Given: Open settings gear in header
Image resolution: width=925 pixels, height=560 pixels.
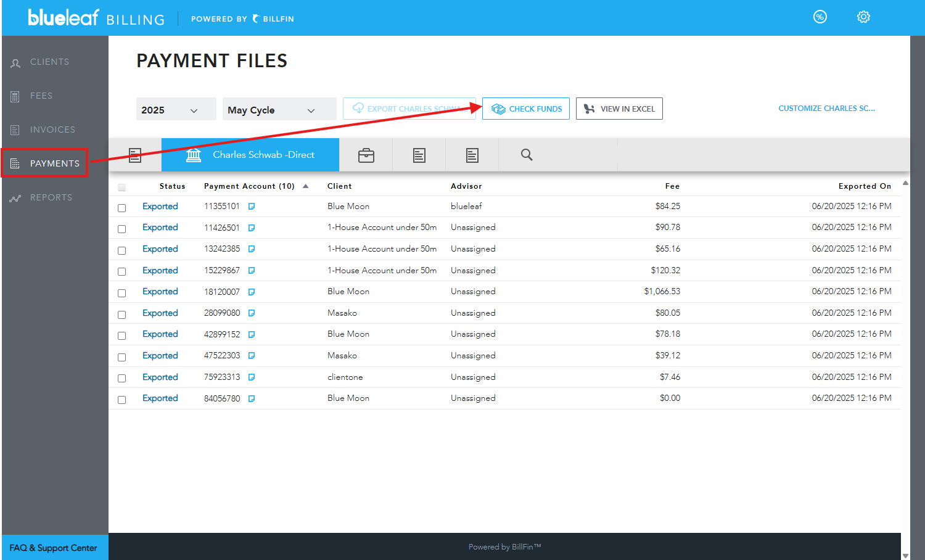Looking at the screenshot, I should [x=863, y=17].
